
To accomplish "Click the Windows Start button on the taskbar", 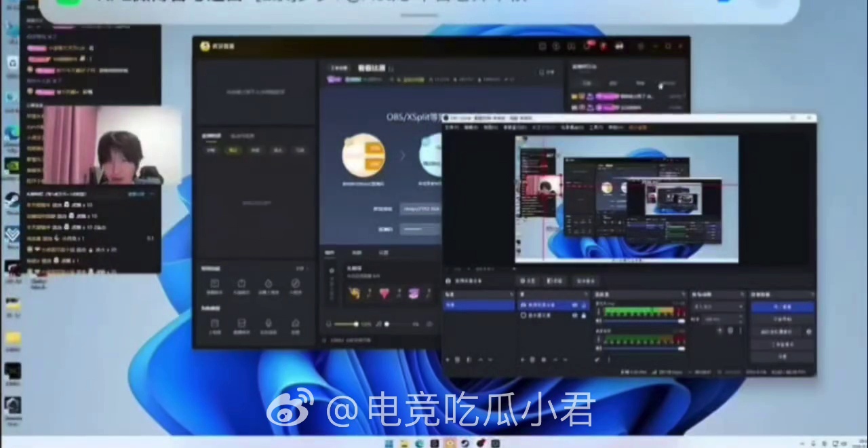I will coord(389,443).
